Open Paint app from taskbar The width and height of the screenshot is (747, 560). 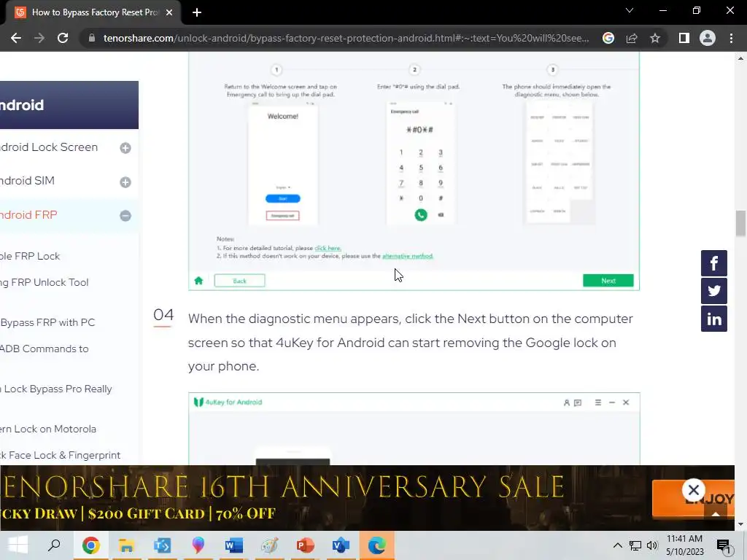point(269,545)
